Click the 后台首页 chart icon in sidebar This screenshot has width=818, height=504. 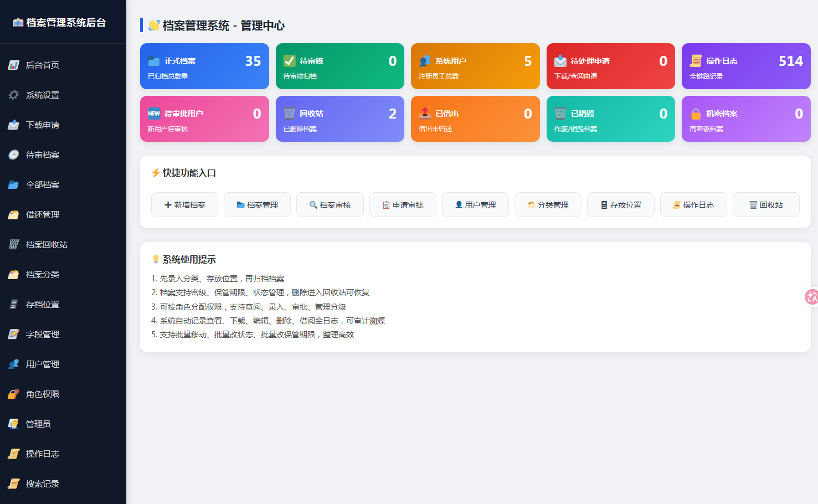14,65
